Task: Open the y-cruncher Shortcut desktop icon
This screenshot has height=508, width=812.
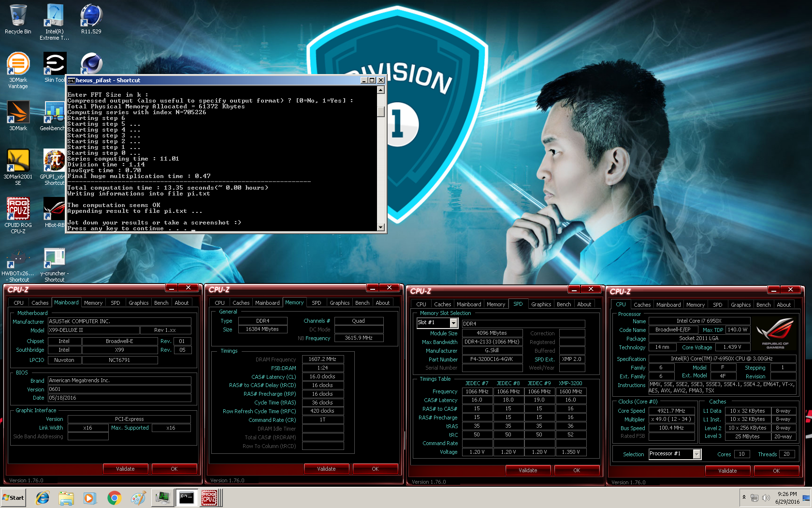Action: 54,265
